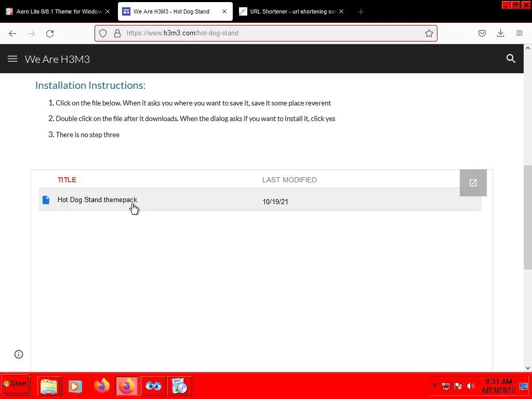Click the page vertical scrollbar thumb
532x399 pixels.
click(x=528, y=217)
